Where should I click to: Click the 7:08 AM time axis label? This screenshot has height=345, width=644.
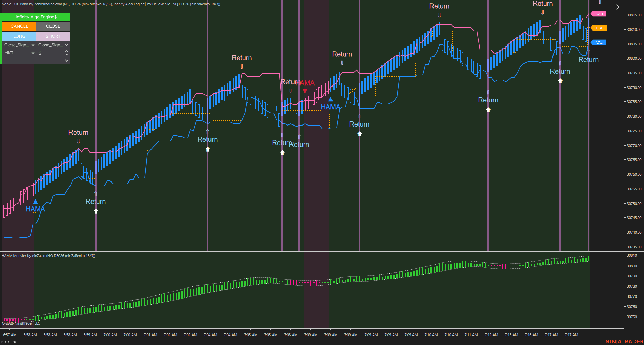pyautogui.click(x=291, y=335)
